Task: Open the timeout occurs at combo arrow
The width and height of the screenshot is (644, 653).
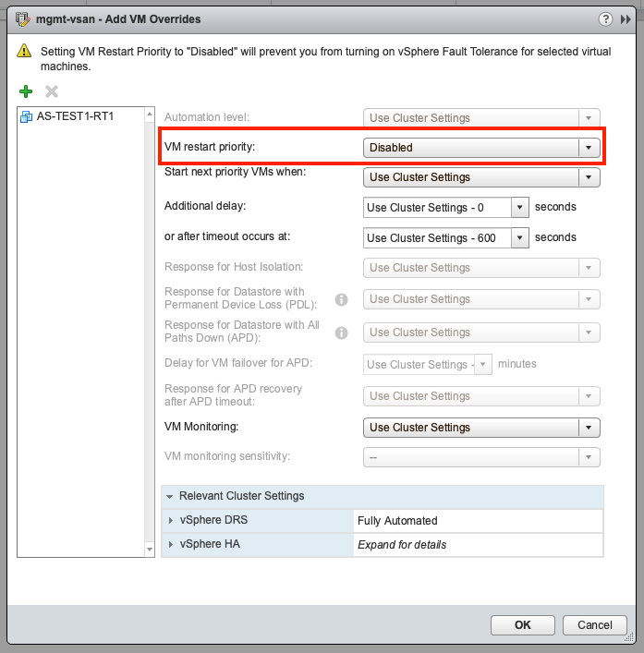Action: (x=520, y=237)
